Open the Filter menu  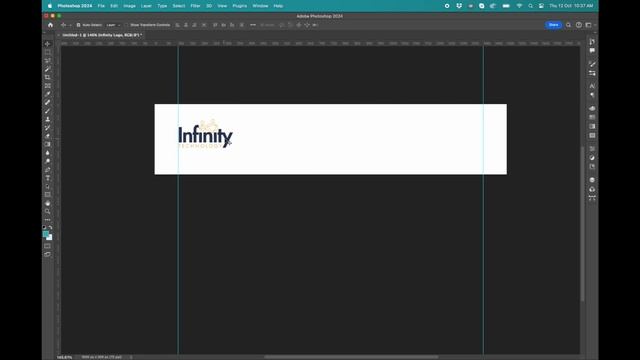pyautogui.click(x=196, y=6)
